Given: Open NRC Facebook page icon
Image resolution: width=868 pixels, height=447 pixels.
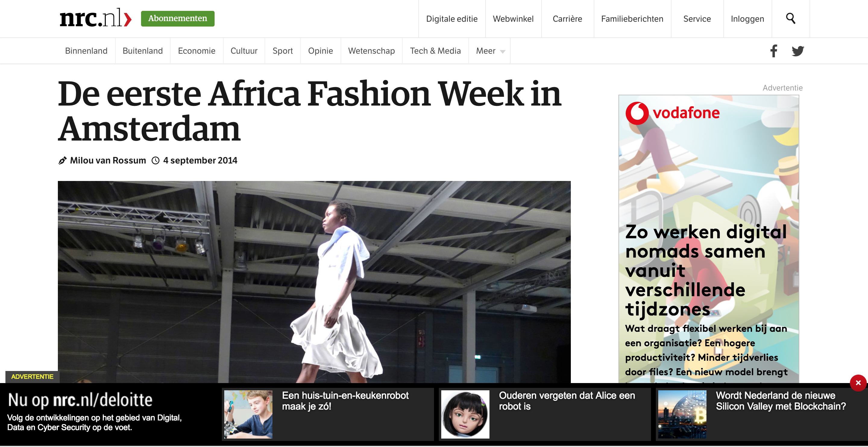Looking at the screenshot, I should point(774,51).
